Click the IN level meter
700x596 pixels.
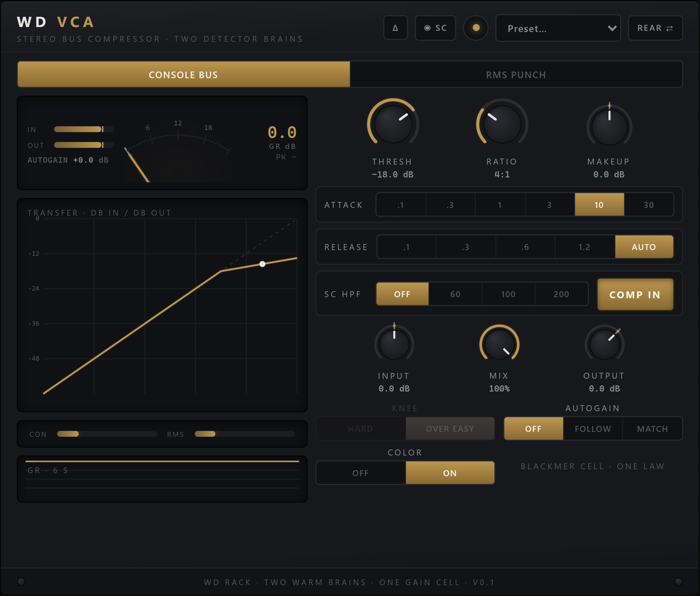pyautogui.click(x=84, y=130)
